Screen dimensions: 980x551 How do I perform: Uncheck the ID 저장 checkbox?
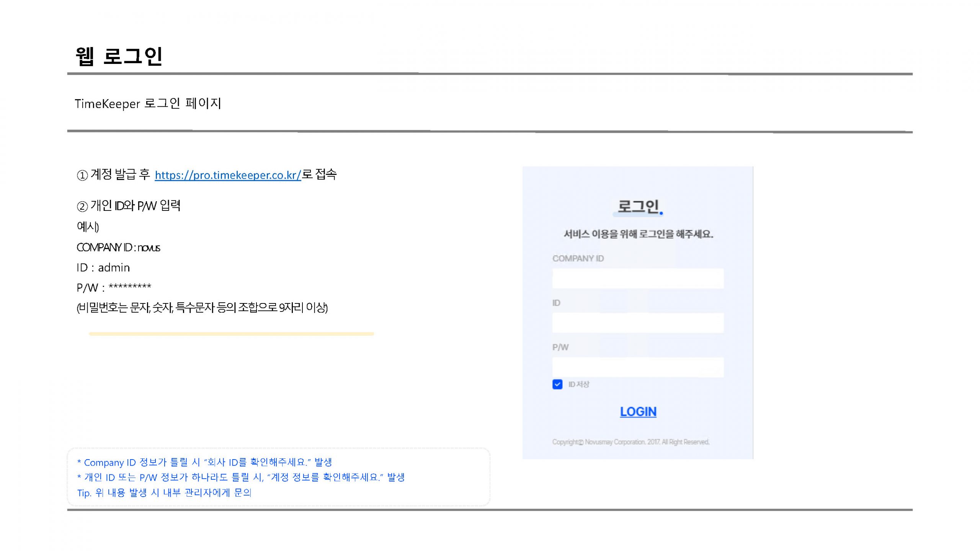pyautogui.click(x=557, y=384)
